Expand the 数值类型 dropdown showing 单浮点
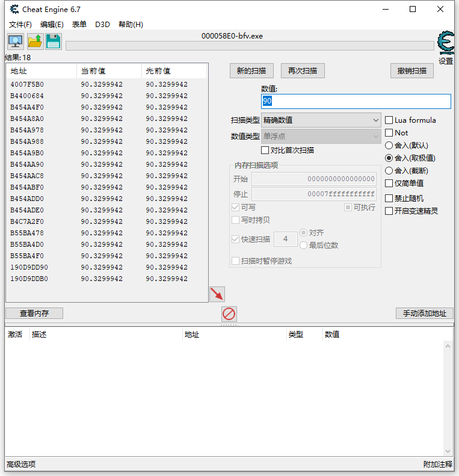Screen dimensions: 459x476 point(321,137)
